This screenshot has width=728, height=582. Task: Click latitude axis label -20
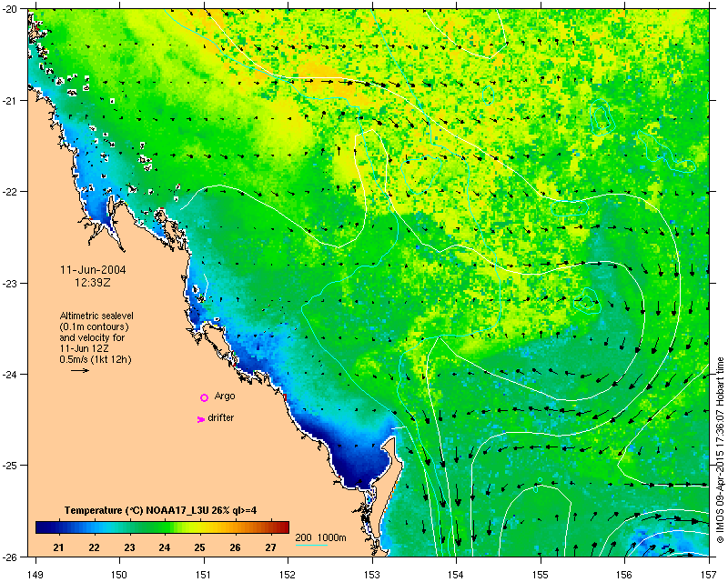(10, 10)
